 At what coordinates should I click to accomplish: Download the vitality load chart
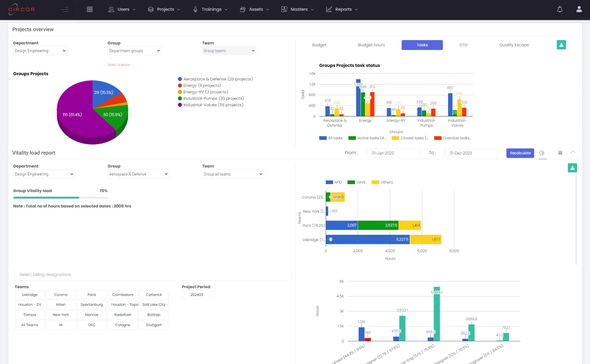pos(572,168)
